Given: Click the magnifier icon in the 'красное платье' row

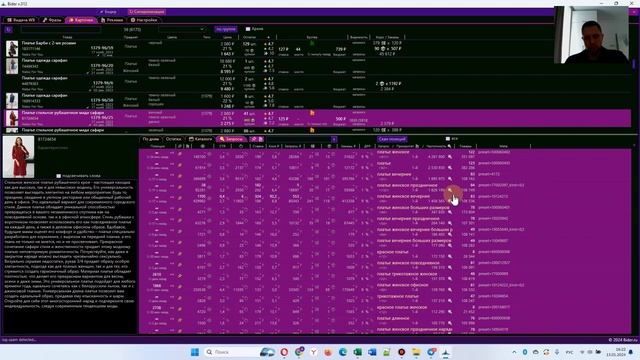Looking at the screenshot, I should tap(450, 256).
